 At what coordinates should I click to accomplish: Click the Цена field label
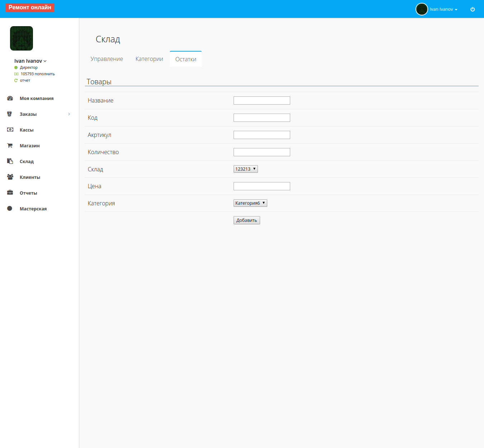point(95,186)
